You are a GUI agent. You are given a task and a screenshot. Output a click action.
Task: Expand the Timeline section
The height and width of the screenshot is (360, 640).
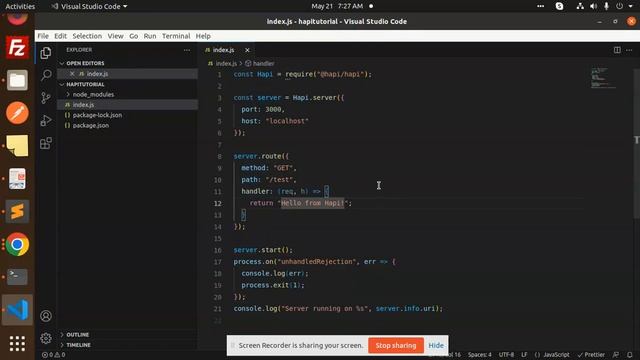[x=78, y=345]
